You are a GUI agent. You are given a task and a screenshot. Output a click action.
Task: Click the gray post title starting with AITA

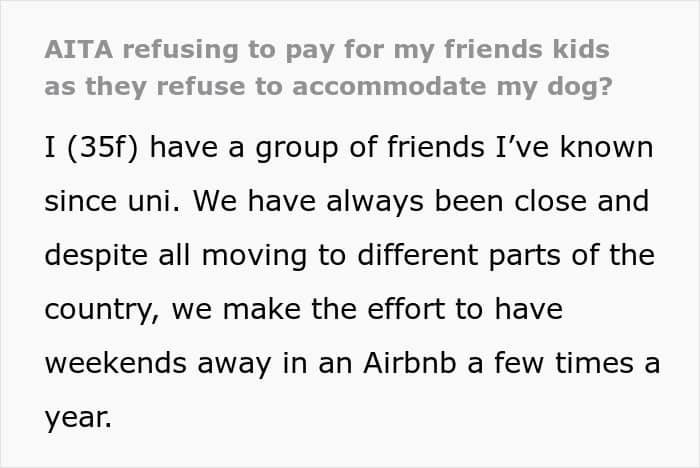pyautogui.click(x=328, y=68)
